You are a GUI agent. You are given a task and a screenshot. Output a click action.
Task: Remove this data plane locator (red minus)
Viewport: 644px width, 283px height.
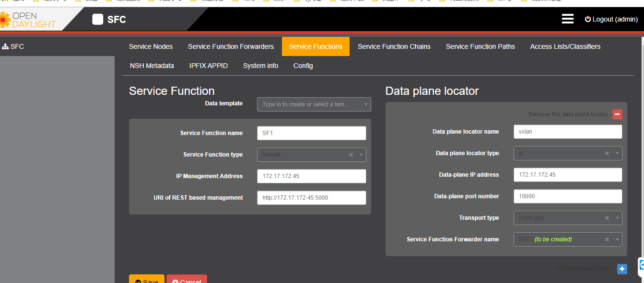(x=617, y=114)
